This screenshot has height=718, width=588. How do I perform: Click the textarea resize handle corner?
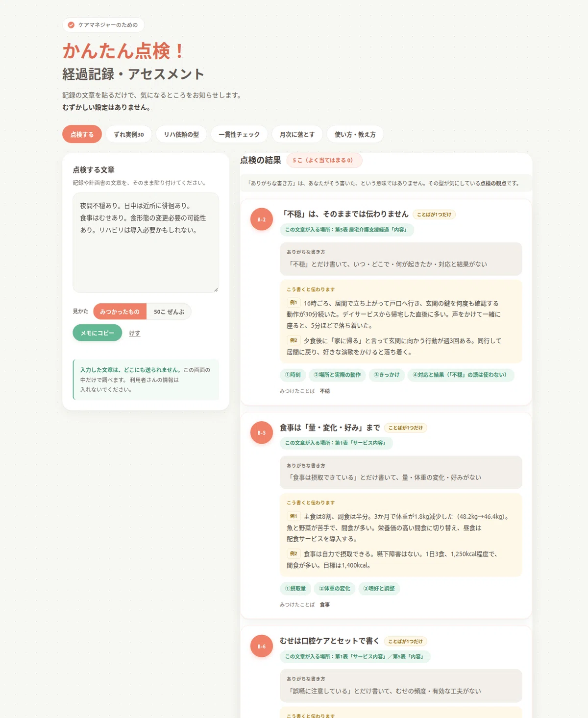click(x=216, y=289)
